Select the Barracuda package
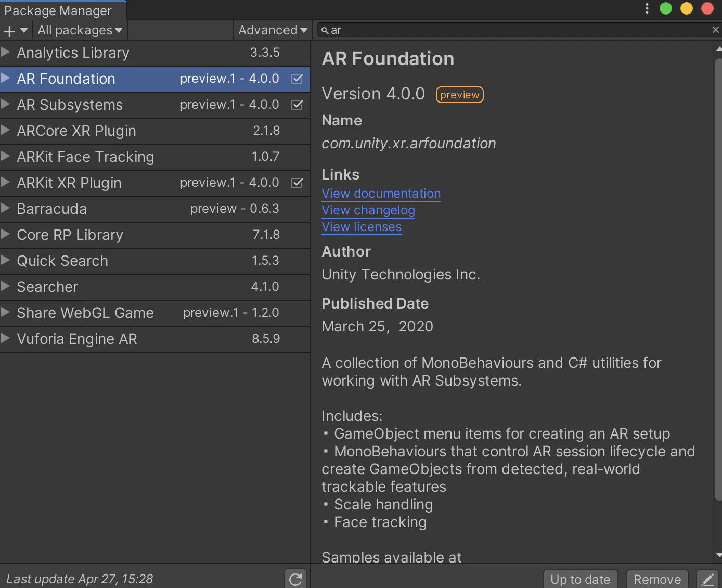Image resolution: width=722 pixels, height=588 pixels. [x=155, y=209]
